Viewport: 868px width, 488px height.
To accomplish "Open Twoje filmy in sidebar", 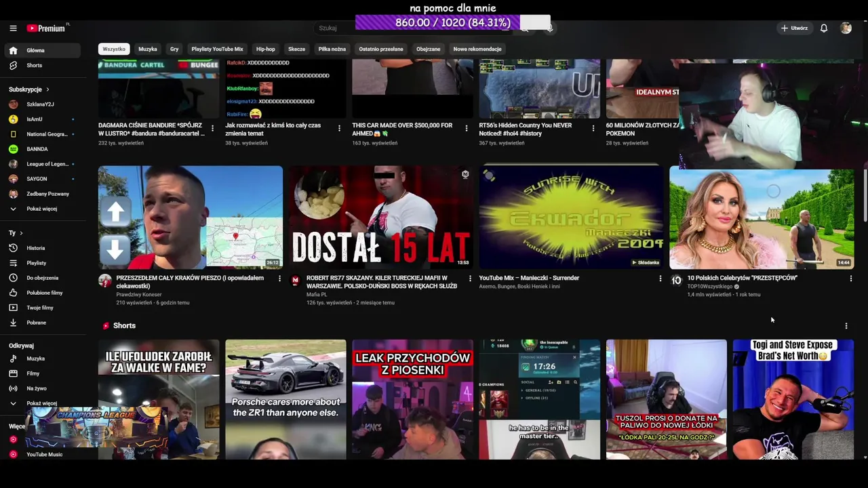I will 43,308.
